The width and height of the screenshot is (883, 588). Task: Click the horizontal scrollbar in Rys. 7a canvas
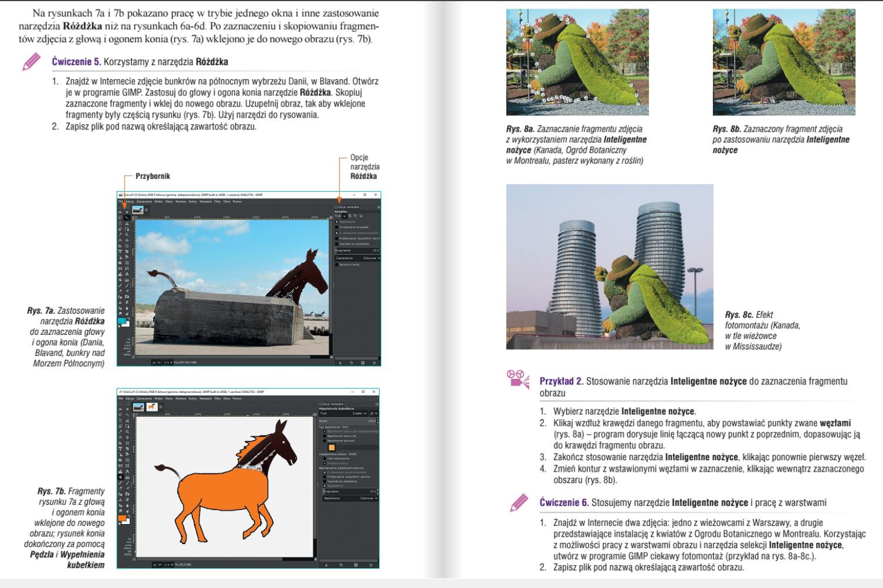tap(233, 356)
